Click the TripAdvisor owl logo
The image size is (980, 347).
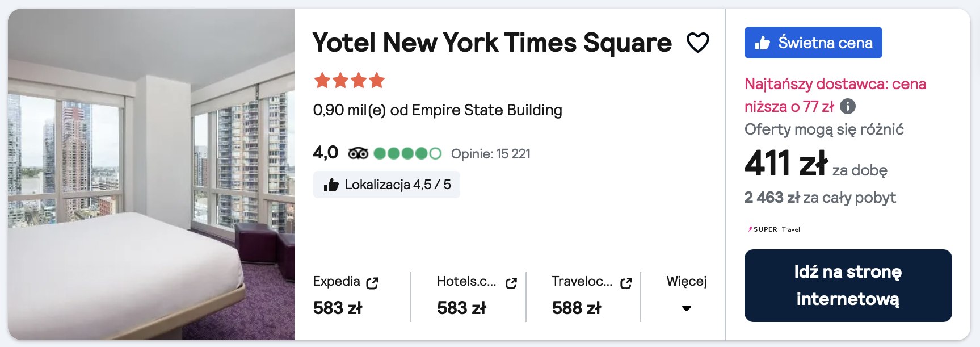[x=358, y=153]
